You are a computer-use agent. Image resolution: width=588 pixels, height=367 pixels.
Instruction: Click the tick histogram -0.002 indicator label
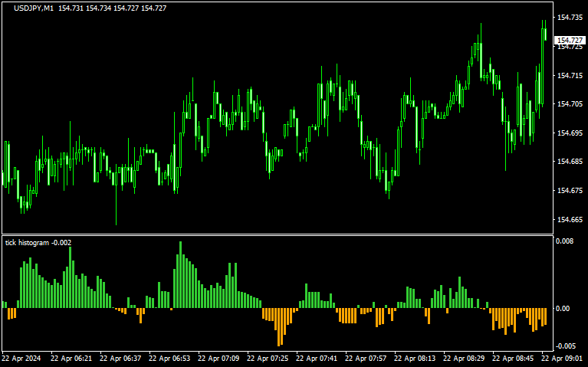(38, 243)
